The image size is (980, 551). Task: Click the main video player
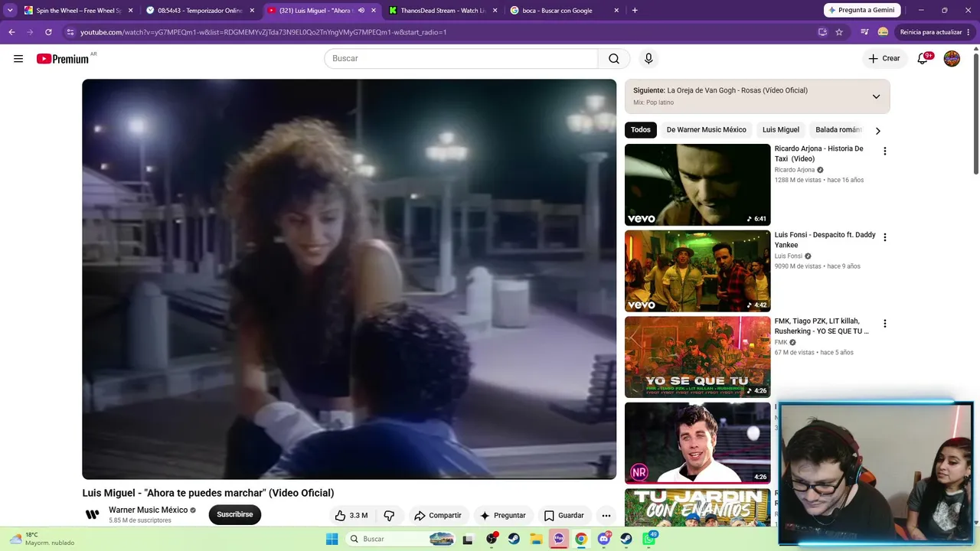pos(349,279)
